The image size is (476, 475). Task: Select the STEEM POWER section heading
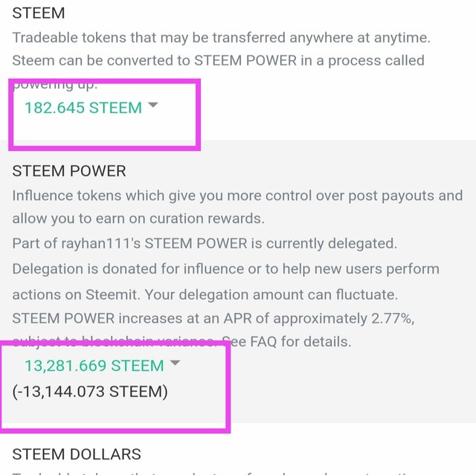[x=69, y=171]
